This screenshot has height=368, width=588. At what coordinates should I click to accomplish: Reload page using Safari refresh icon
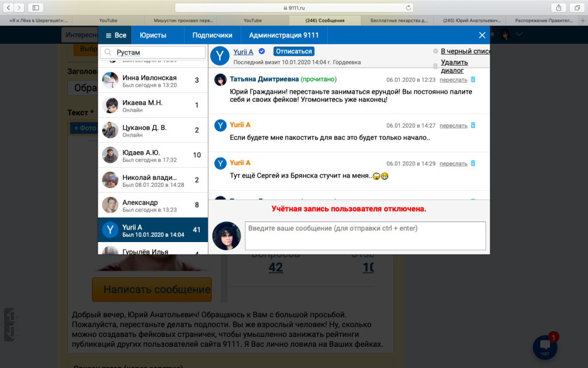409,7
